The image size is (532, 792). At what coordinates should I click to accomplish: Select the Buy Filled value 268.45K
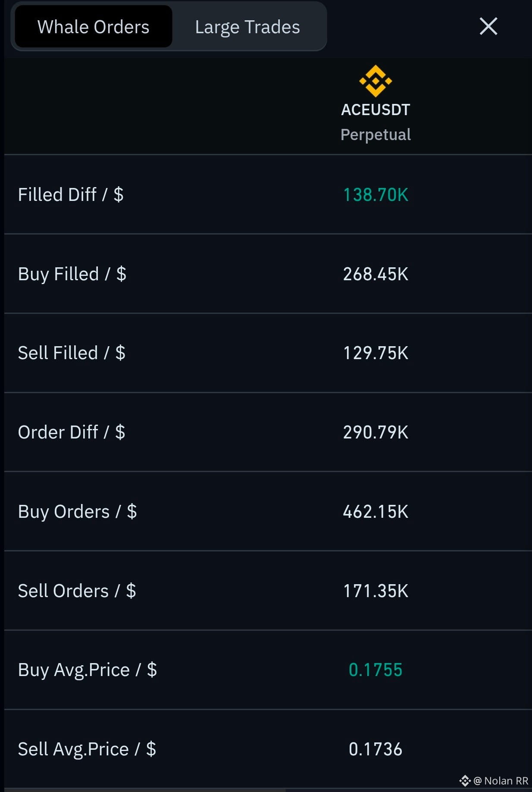coord(376,274)
